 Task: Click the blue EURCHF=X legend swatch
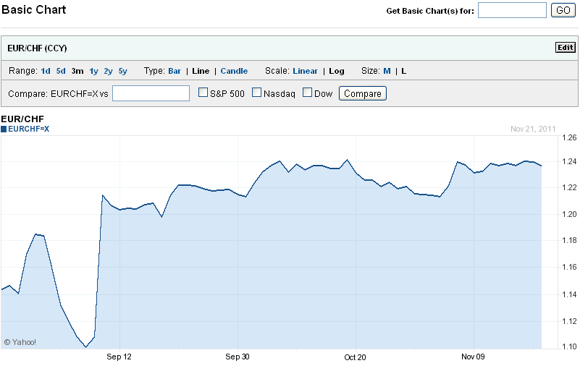tap(4, 129)
